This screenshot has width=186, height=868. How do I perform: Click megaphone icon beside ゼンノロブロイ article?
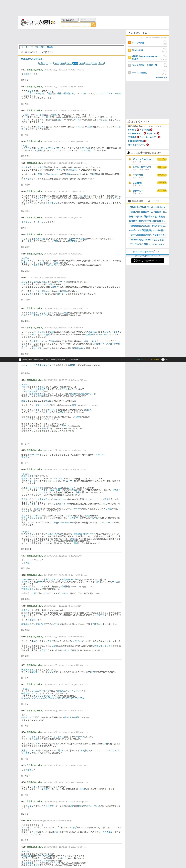130,160
